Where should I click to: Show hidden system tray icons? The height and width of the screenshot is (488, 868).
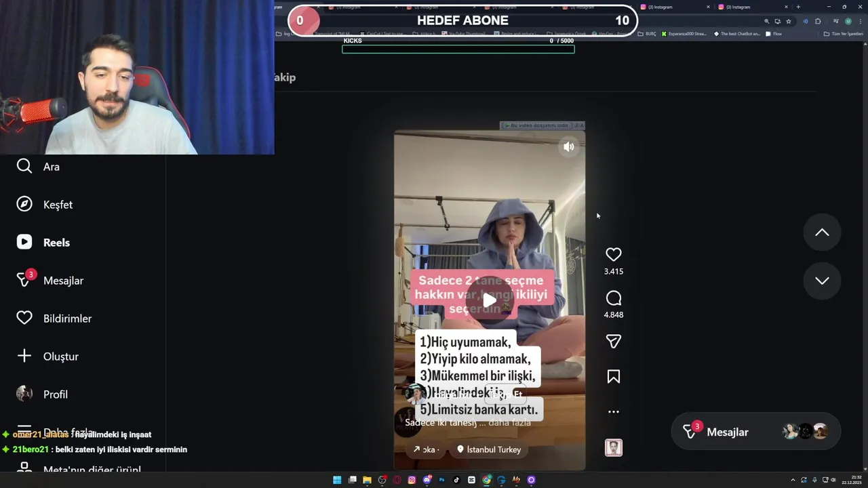(794, 480)
